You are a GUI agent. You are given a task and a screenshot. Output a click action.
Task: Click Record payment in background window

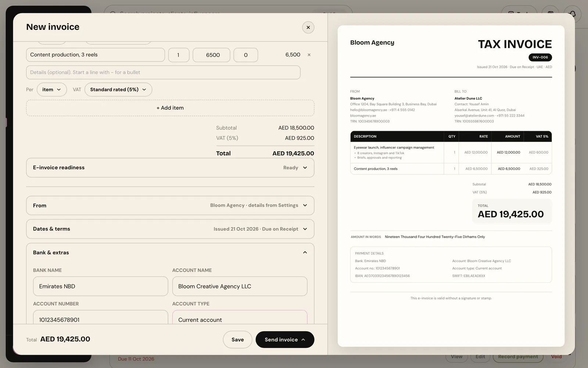518,357
